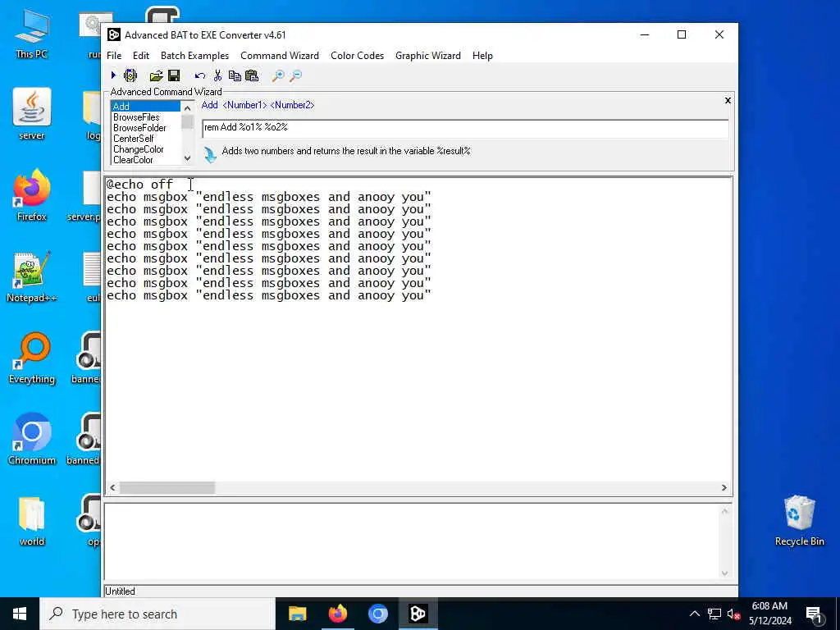Open the Help menu

pyautogui.click(x=482, y=56)
